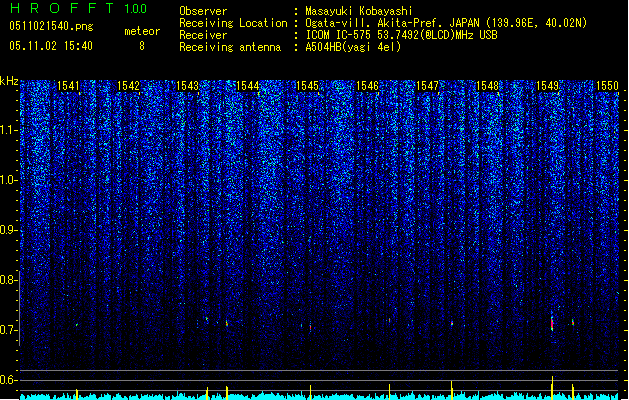Click the HROFFT 1.00 title text
This screenshot has height=400, width=629.
(78, 8)
